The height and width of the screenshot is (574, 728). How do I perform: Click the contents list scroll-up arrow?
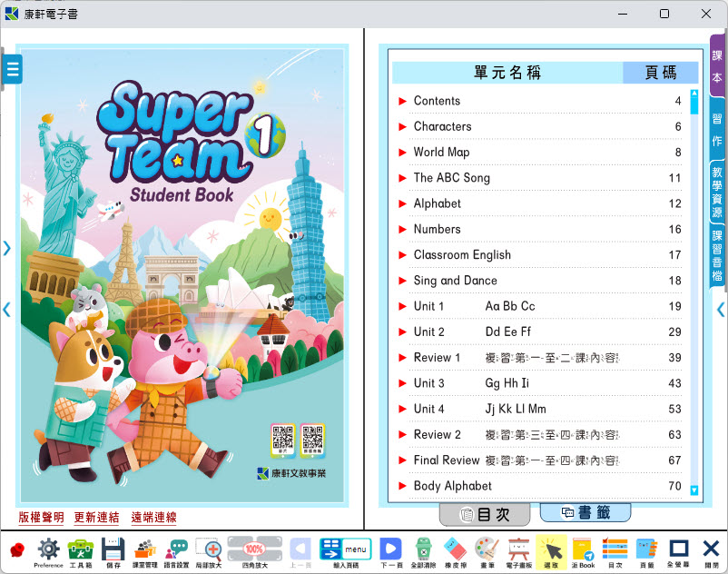[x=694, y=94]
